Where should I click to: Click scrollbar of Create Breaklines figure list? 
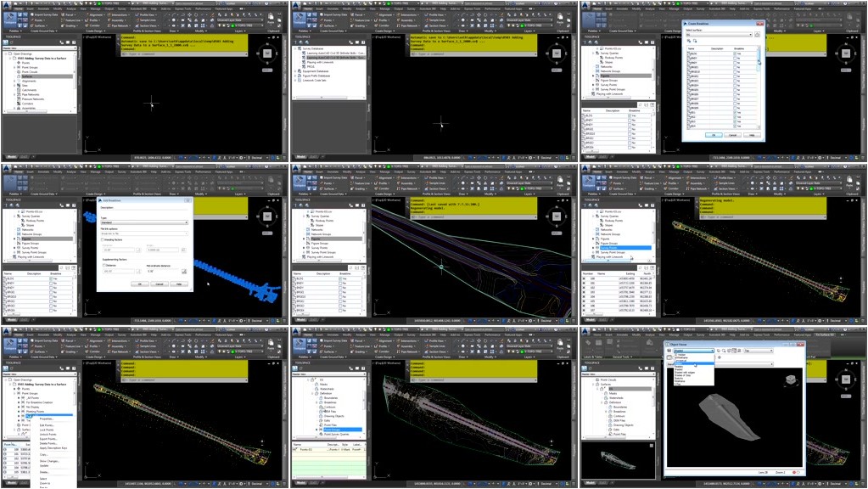pos(759,87)
